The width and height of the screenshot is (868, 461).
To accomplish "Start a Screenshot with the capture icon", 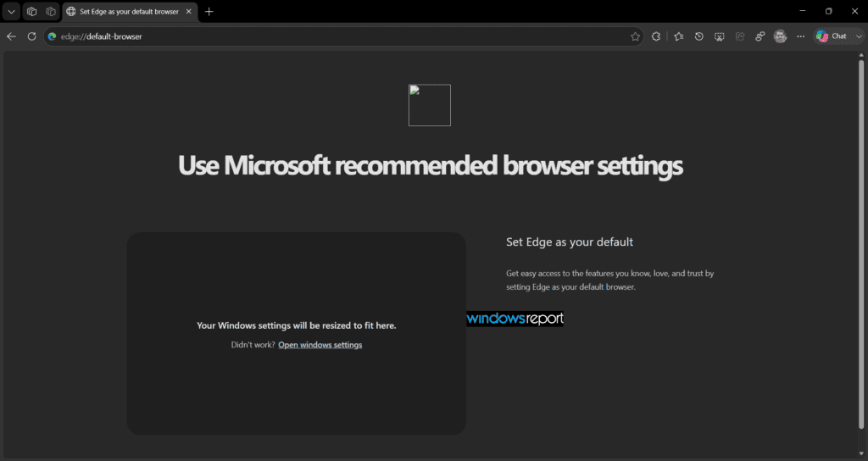I will (x=719, y=36).
